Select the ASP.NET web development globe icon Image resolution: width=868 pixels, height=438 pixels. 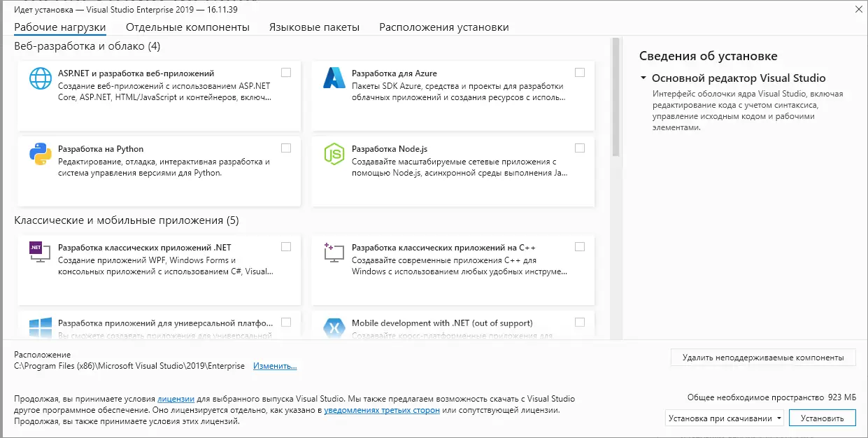click(x=40, y=79)
